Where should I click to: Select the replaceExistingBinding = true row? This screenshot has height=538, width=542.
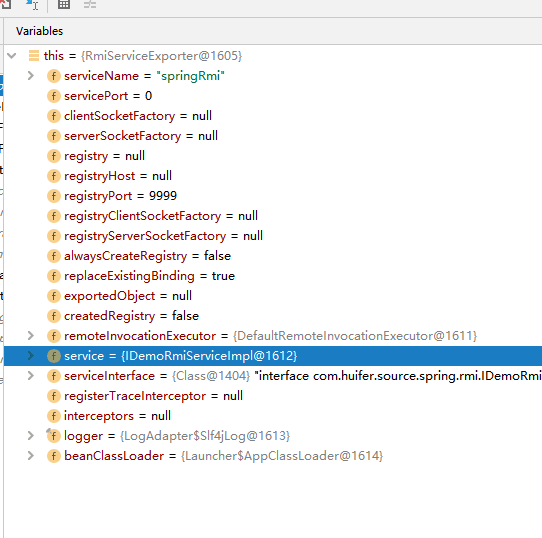coord(273,276)
